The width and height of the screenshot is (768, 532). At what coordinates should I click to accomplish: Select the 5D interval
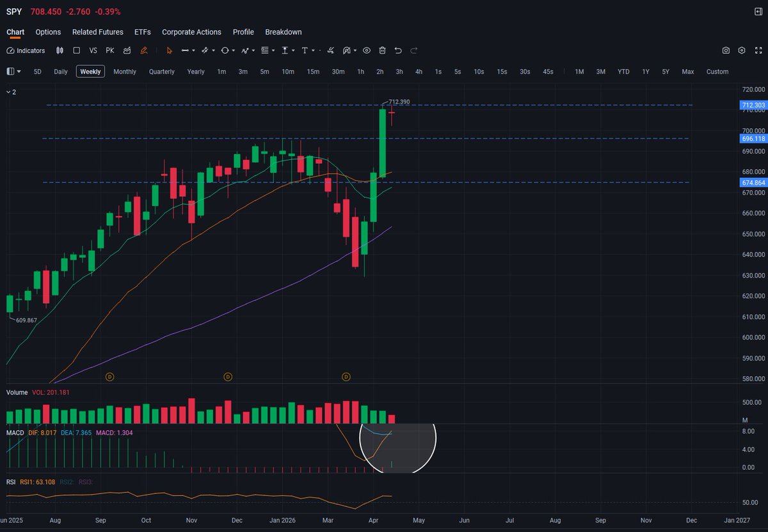(x=38, y=72)
